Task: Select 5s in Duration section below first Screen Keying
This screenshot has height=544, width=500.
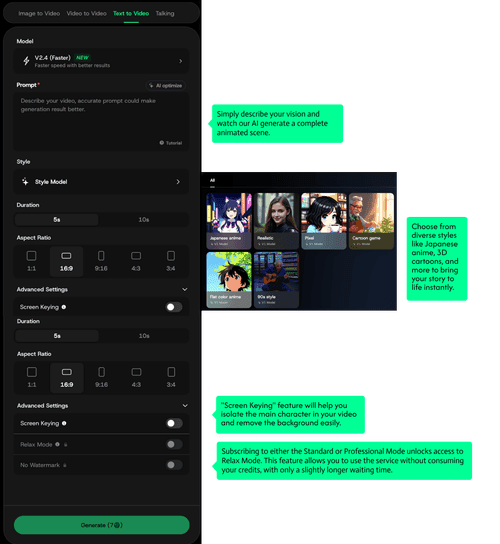Action: click(x=57, y=336)
